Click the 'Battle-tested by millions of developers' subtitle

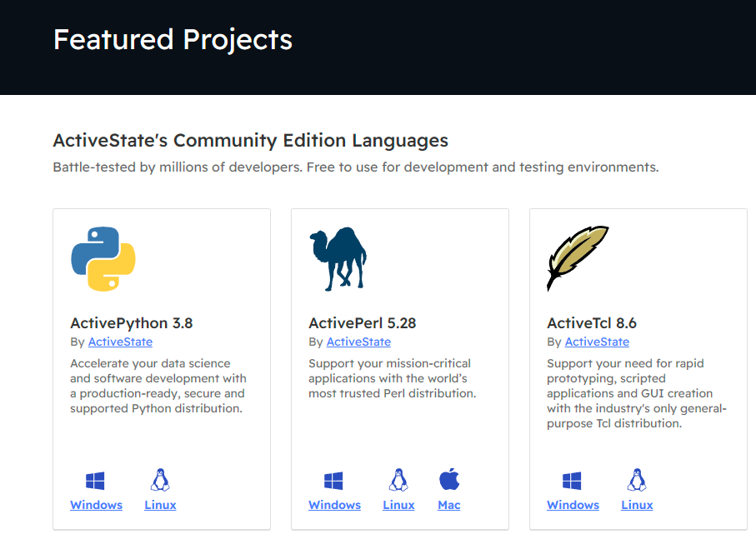pos(356,167)
